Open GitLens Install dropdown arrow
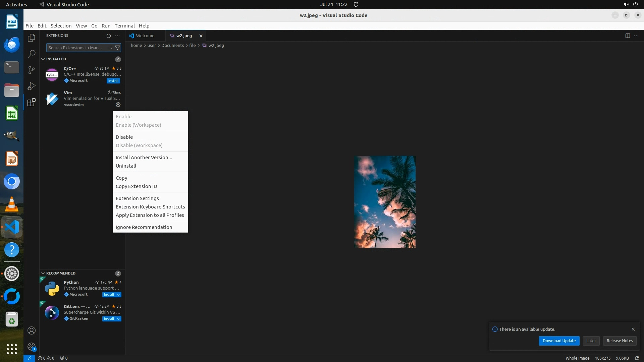Image resolution: width=644 pixels, height=362 pixels. click(x=119, y=319)
